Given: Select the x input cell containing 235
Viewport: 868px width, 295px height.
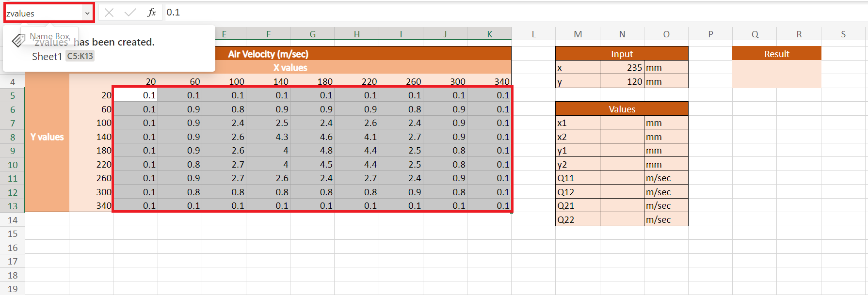Looking at the screenshot, I should click(x=622, y=68).
